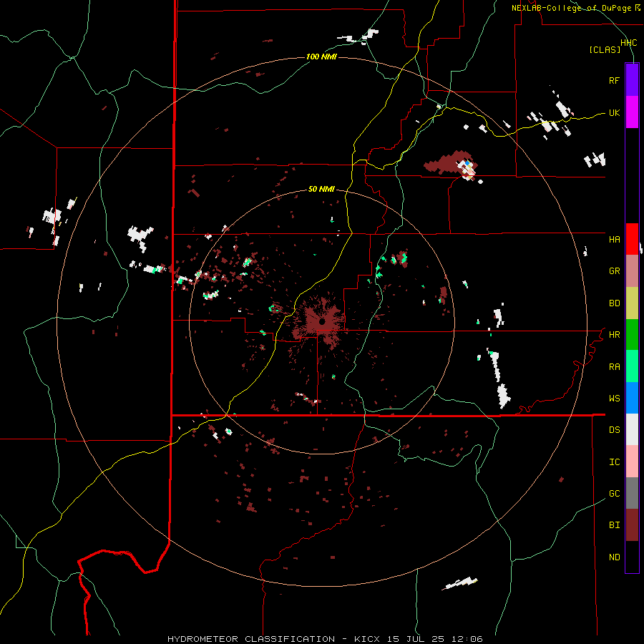The width and height of the screenshot is (644, 644).
Task: Click the gray GC legend color swatch
Action: pyautogui.click(x=632, y=493)
